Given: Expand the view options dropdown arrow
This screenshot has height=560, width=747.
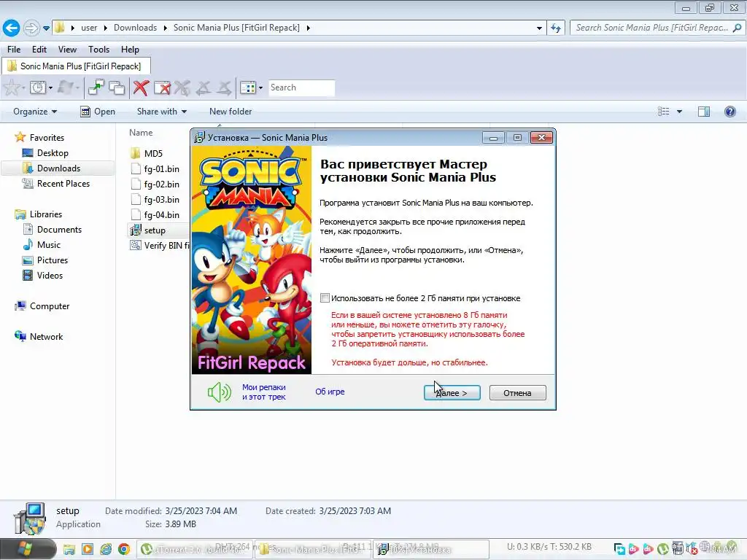Looking at the screenshot, I should pos(679,112).
